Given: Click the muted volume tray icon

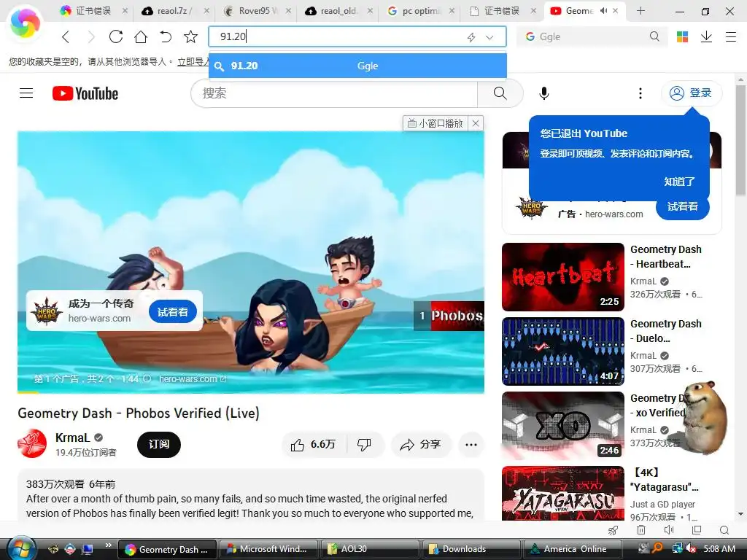Looking at the screenshot, I should pyautogui.click(x=690, y=548).
